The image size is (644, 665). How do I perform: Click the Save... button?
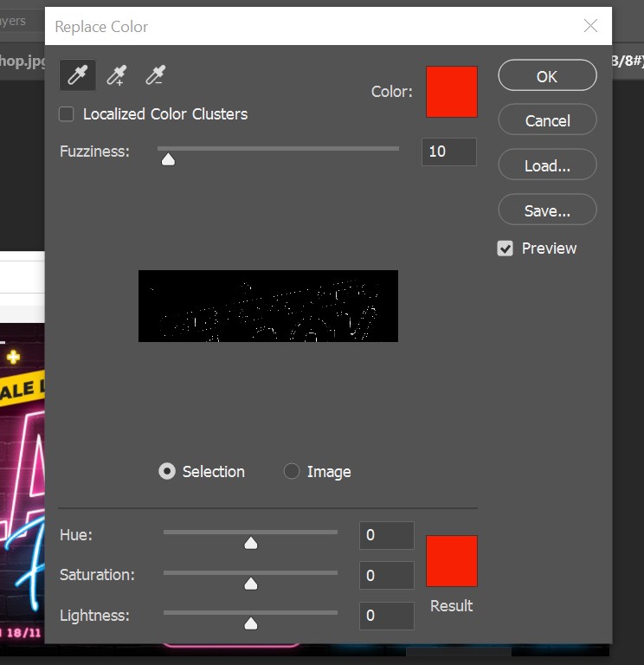[x=547, y=210]
